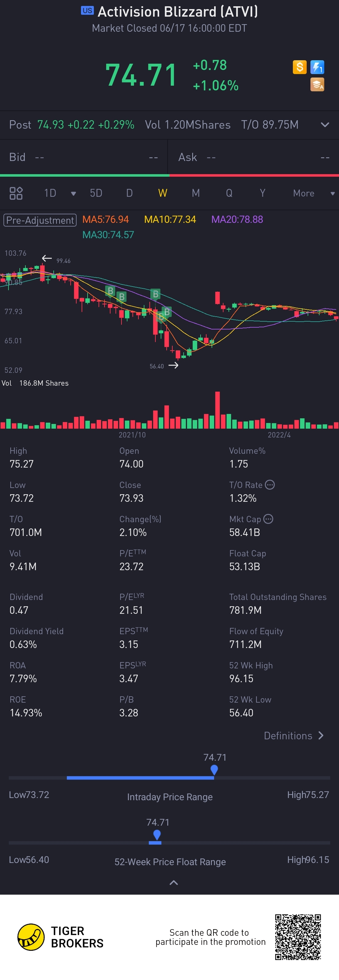Select the 5D chart tab
The height and width of the screenshot is (980, 339).
coord(96,193)
